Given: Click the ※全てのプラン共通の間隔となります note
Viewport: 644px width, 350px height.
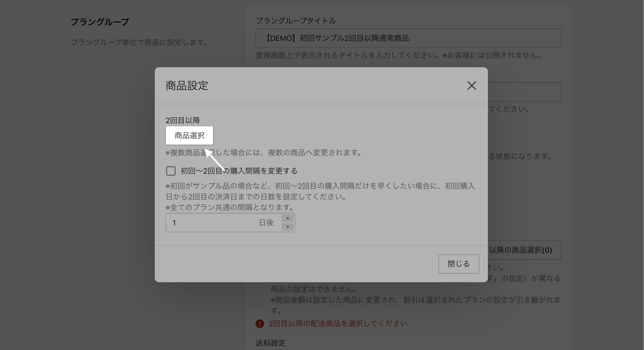Looking at the screenshot, I should pos(229,207).
